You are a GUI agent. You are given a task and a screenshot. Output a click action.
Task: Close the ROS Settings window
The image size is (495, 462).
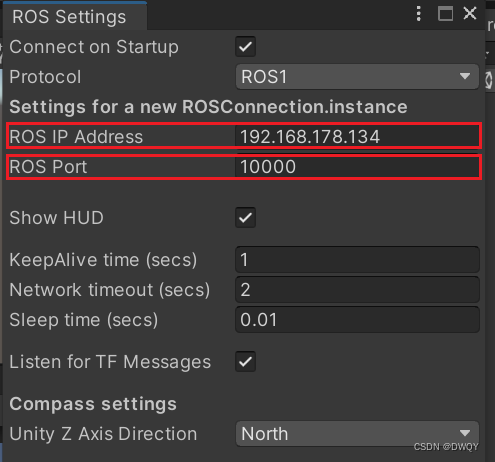click(x=470, y=13)
